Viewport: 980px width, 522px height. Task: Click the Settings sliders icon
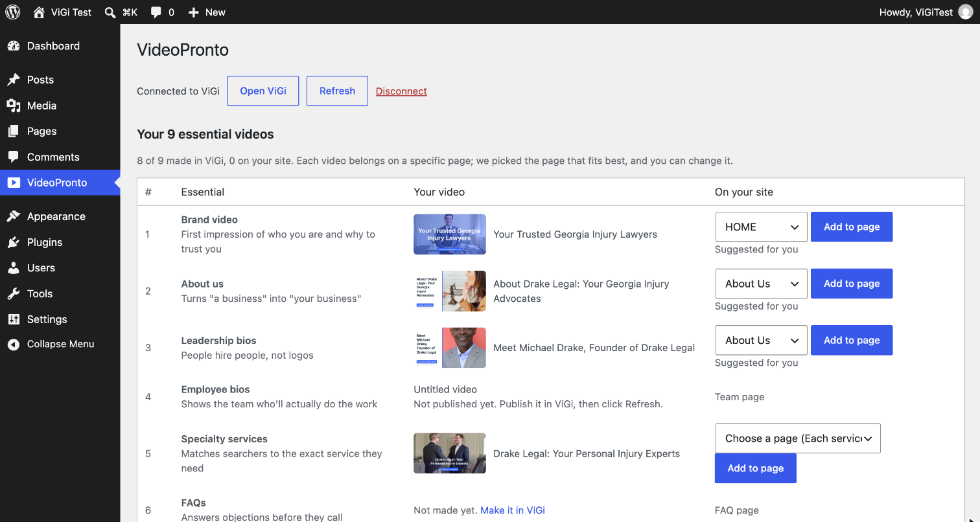(14, 319)
